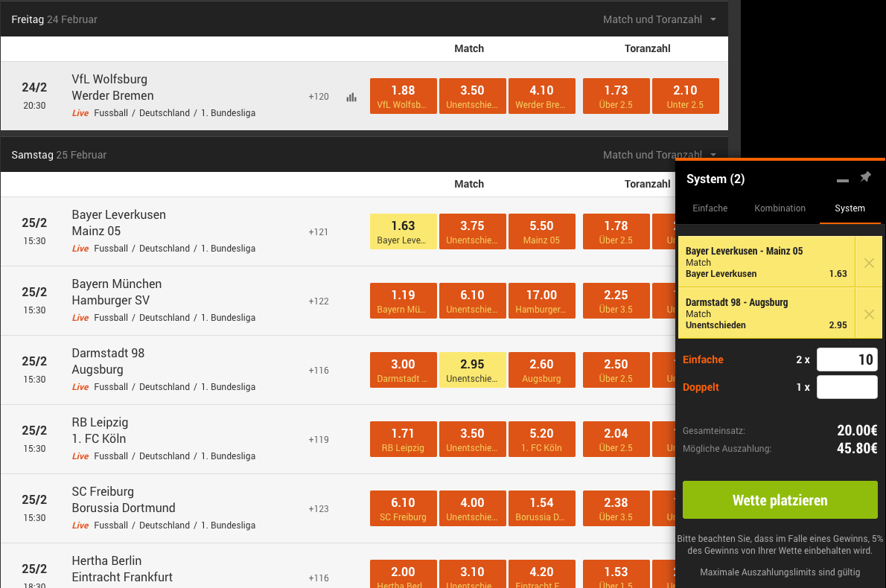Select Unentschieden 3.75 Leverkusen match

click(472, 231)
